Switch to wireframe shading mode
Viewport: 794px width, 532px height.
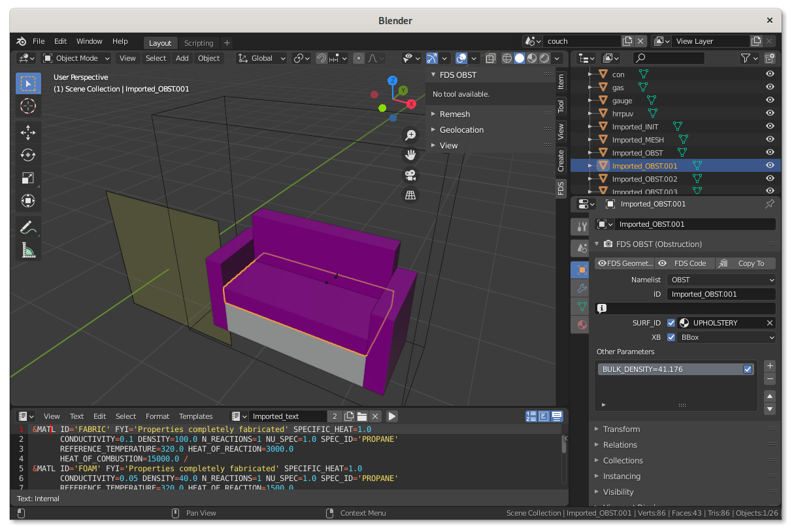507,58
